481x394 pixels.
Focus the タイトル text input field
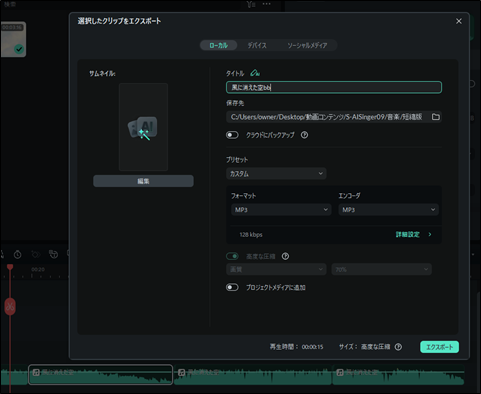point(334,87)
